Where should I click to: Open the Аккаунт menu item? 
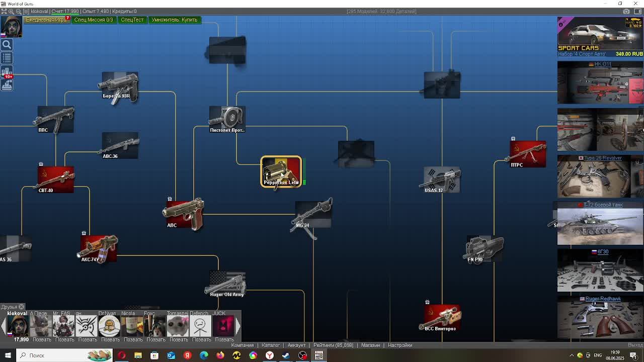click(296, 345)
